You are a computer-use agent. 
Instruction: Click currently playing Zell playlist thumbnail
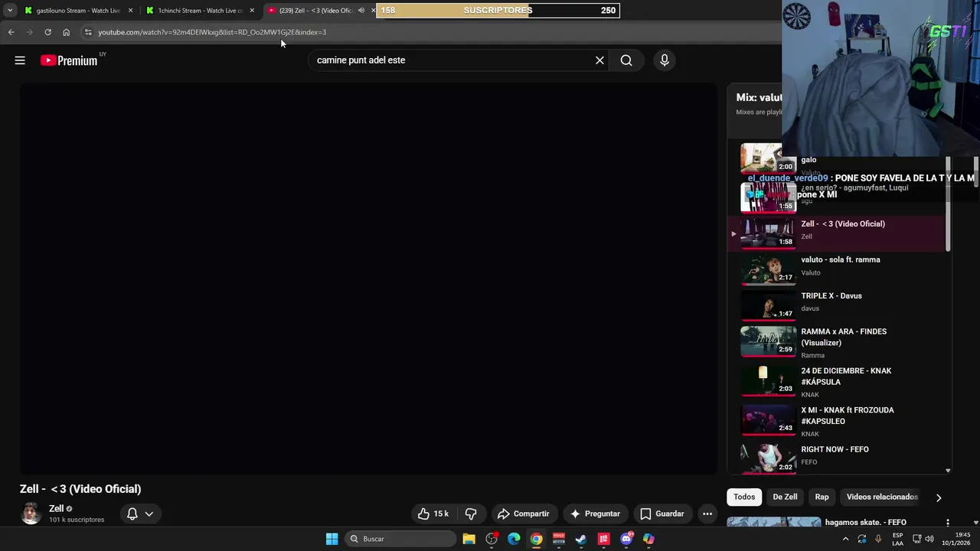(768, 233)
